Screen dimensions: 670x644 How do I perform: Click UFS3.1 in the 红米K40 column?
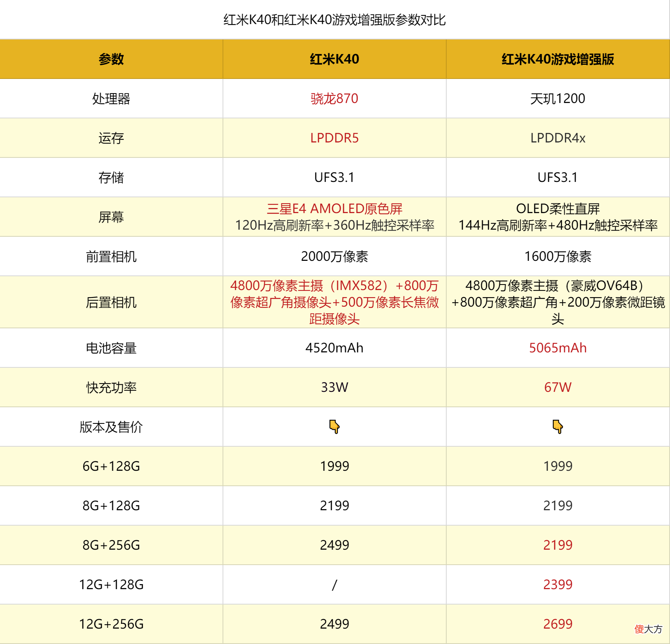[x=334, y=178]
